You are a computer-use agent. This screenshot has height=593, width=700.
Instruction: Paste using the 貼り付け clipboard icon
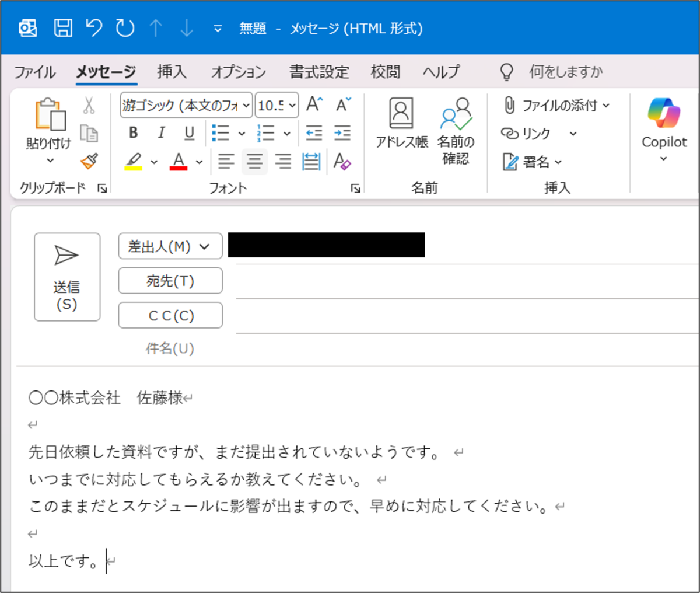pos(50,114)
